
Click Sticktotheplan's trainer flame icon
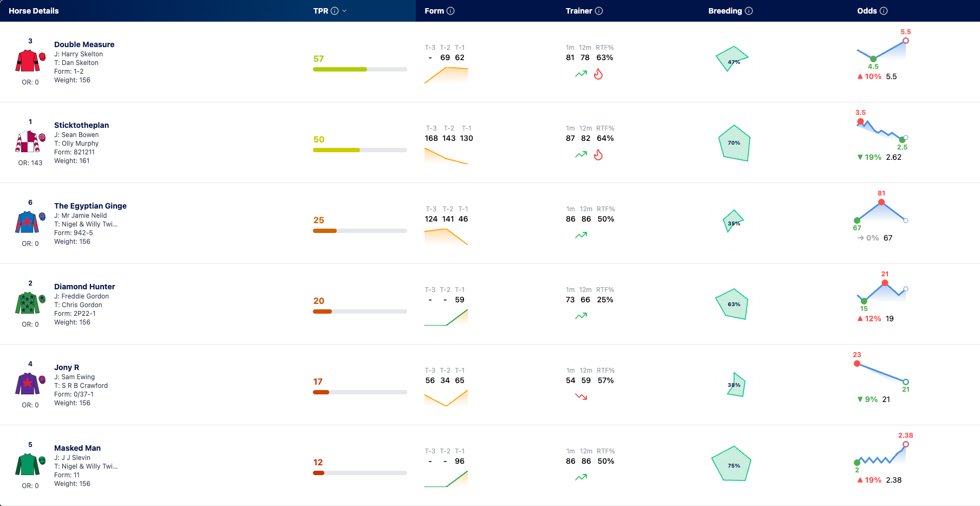click(x=598, y=155)
